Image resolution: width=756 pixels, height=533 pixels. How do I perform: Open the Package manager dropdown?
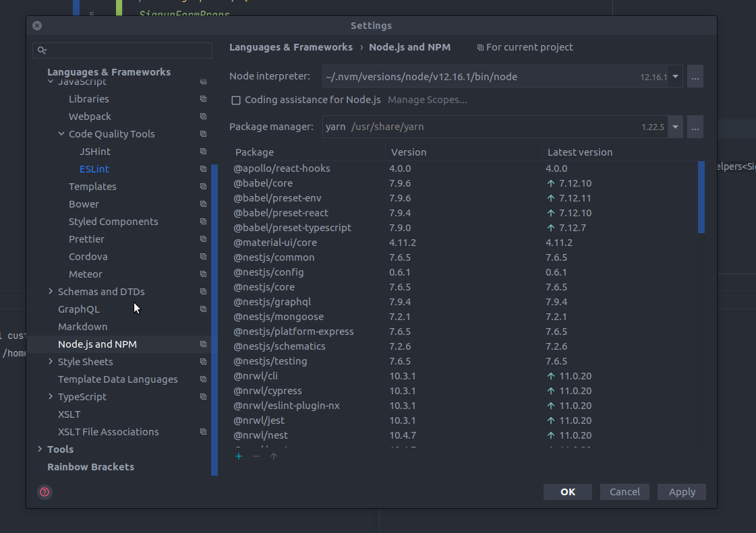(x=675, y=127)
